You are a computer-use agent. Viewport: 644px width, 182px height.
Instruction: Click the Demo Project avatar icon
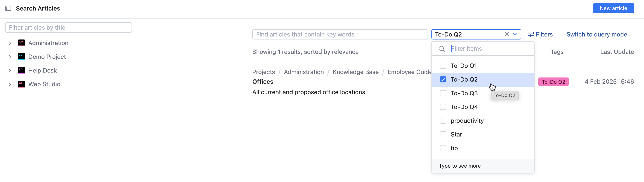click(21, 56)
